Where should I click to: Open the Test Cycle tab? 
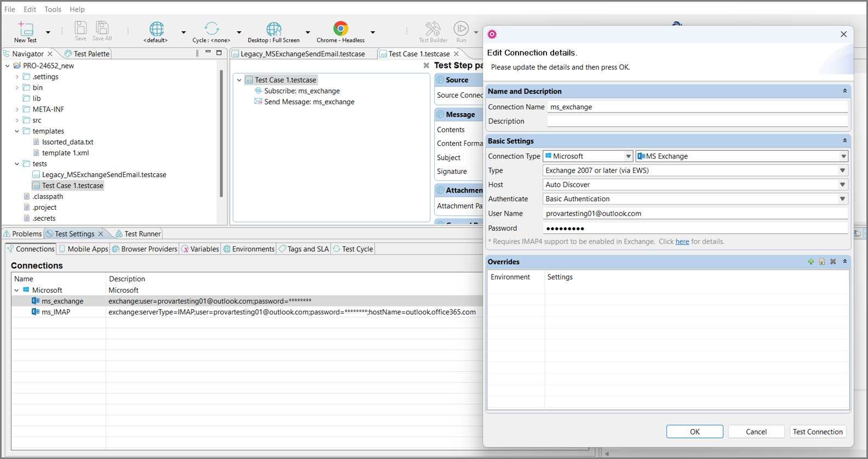point(353,249)
